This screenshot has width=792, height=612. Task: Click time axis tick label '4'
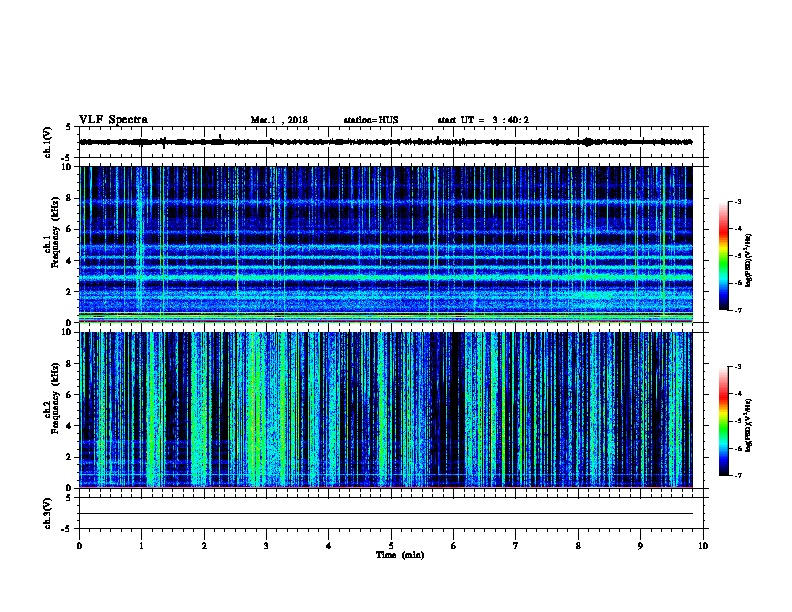pyautogui.click(x=328, y=546)
